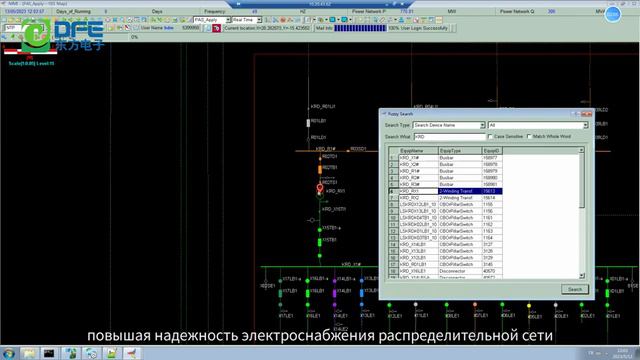
Task: Open the command prompt taskbar icon
Action: pyautogui.click(x=49, y=353)
